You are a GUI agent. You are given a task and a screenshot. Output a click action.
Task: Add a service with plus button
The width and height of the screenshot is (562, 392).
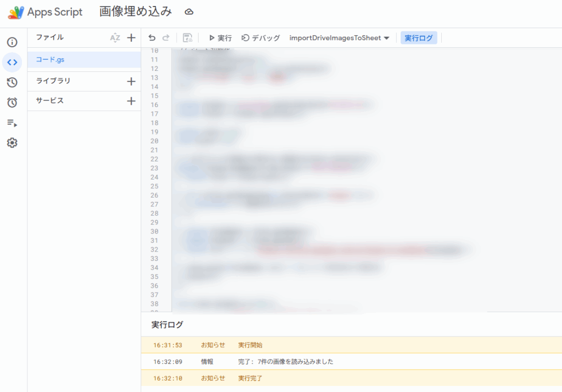click(x=131, y=101)
